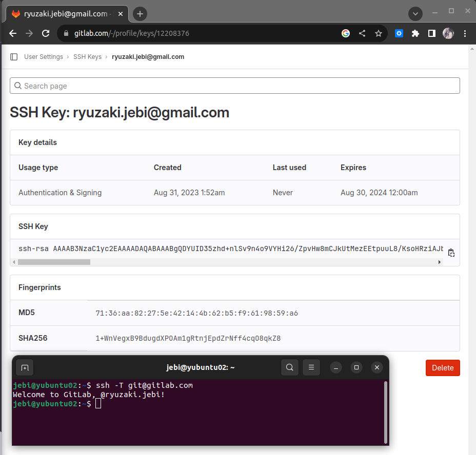Click 'Authentication & Signing' usage type

coord(60,193)
